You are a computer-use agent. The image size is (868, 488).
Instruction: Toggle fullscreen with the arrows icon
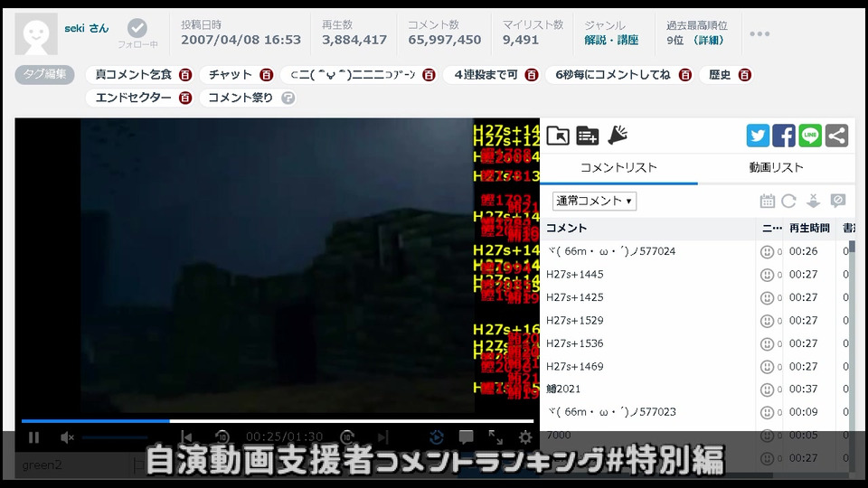click(x=495, y=437)
